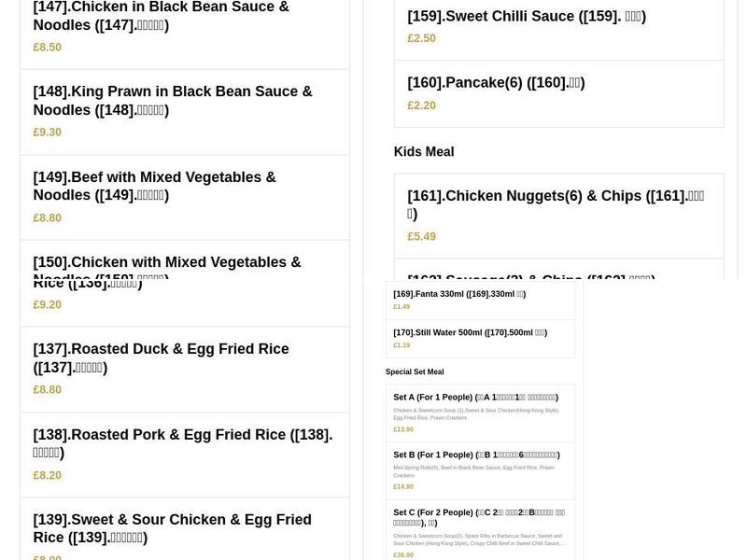Image resolution: width=747 pixels, height=560 pixels.
Task: Click the Special Set Meal heading
Action: (x=415, y=371)
